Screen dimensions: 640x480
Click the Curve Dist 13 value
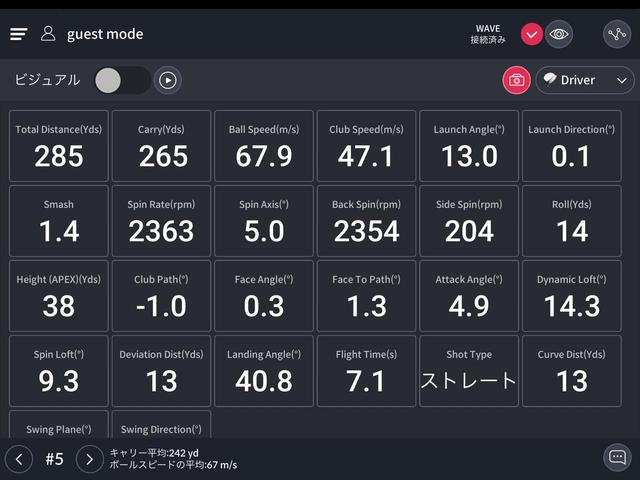(x=572, y=382)
